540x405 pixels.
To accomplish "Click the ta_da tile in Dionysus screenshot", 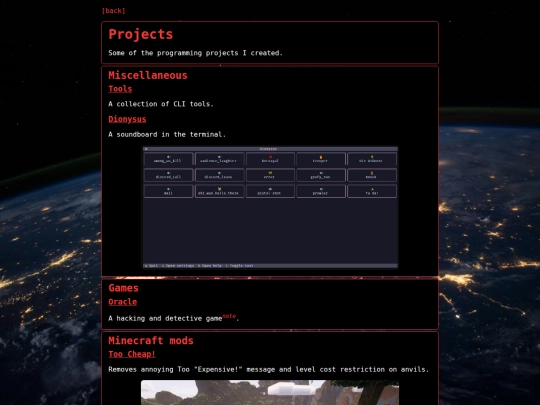I will pos(372,191).
